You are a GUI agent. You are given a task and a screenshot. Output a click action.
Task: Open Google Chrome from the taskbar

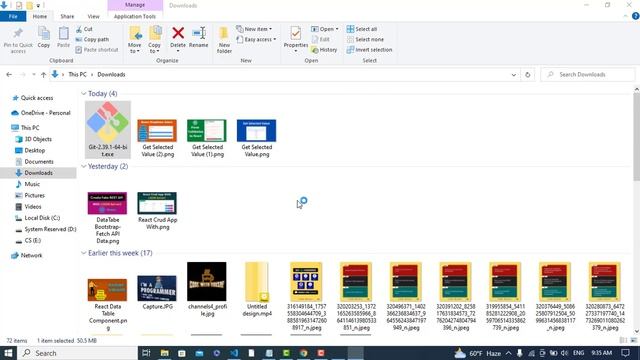click(303, 353)
